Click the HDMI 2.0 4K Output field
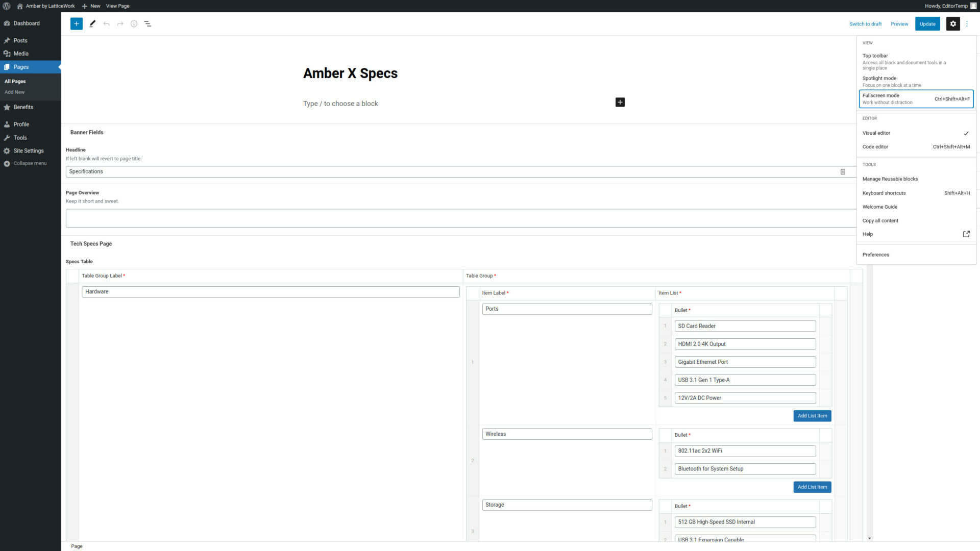The image size is (980, 551). point(745,344)
